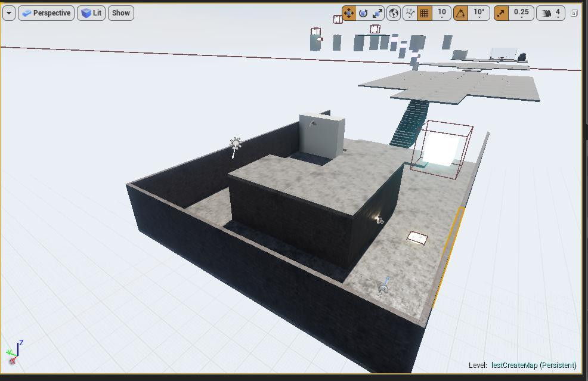Toggle grid snapping on or off
The image size is (588, 381).
[424, 13]
